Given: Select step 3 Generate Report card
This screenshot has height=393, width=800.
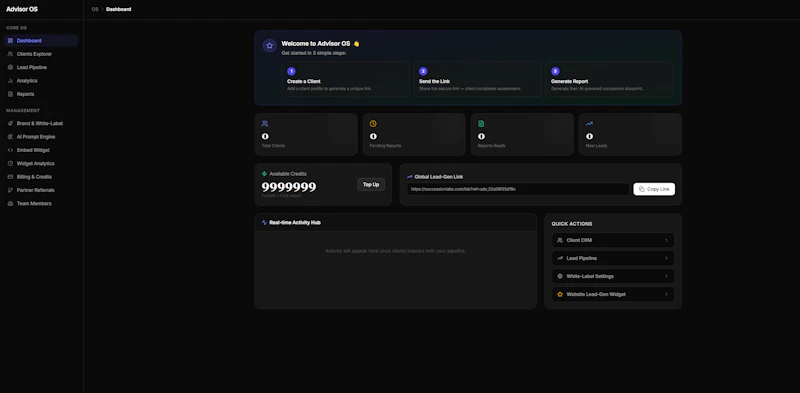Looking at the screenshot, I should (609, 79).
